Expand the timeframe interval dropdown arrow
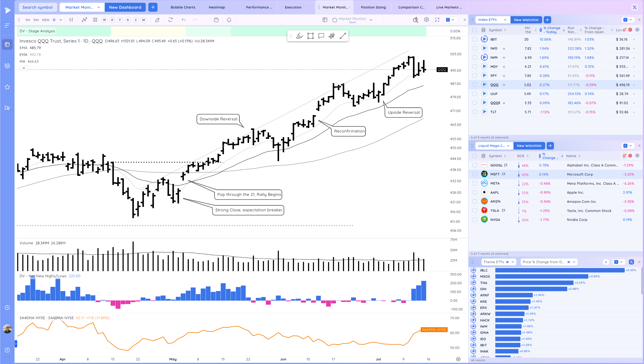The width and height of the screenshot is (644, 364). [x=61, y=20]
